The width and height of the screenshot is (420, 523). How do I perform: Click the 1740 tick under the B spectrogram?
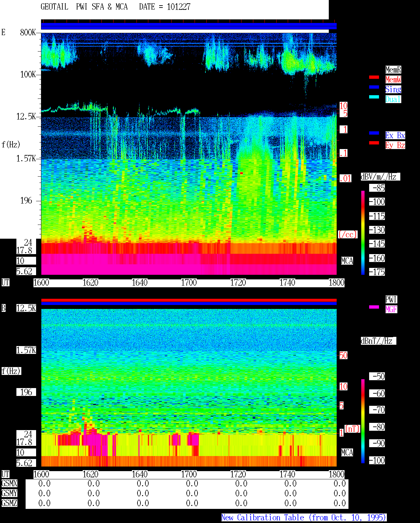(x=287, y=474)
